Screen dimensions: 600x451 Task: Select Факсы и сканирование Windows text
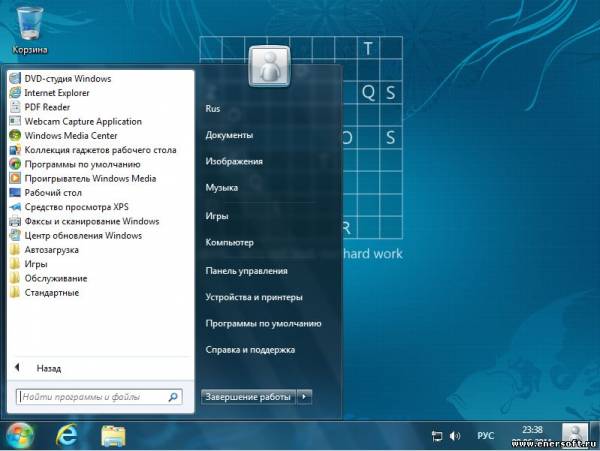tap(92, 221)
